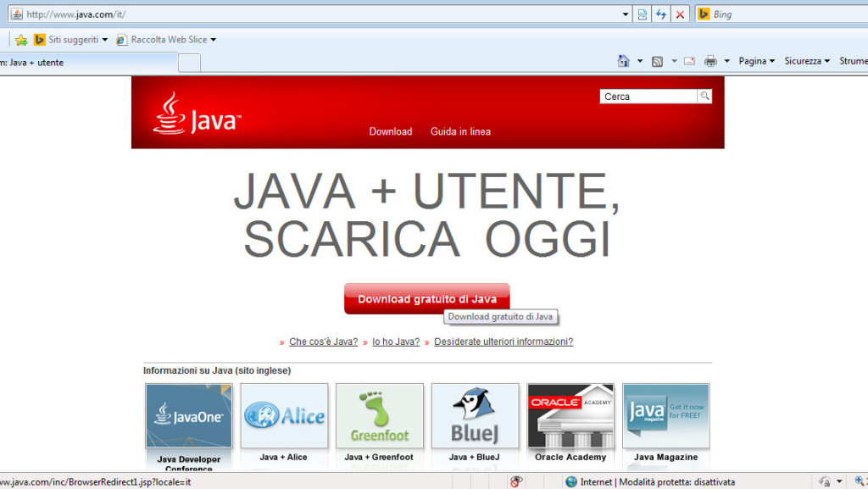Open the Home page icon
Viewport: 868px width, 489px height.
623,61
